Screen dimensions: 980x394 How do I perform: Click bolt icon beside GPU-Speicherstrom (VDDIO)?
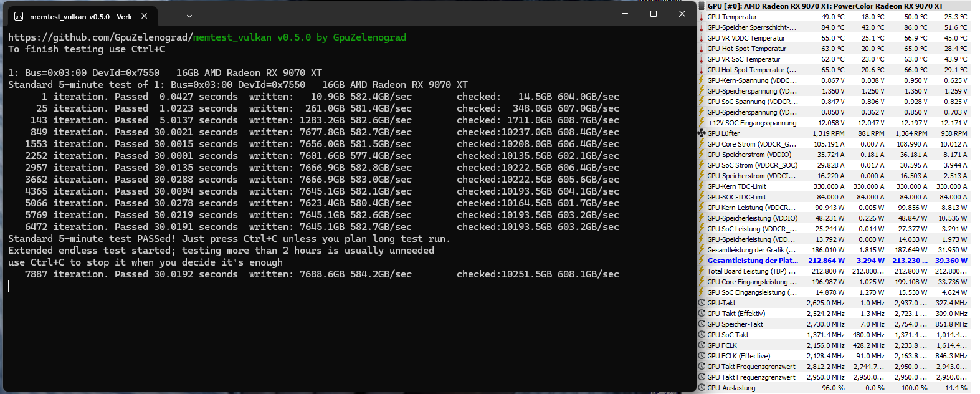(702, 155)
